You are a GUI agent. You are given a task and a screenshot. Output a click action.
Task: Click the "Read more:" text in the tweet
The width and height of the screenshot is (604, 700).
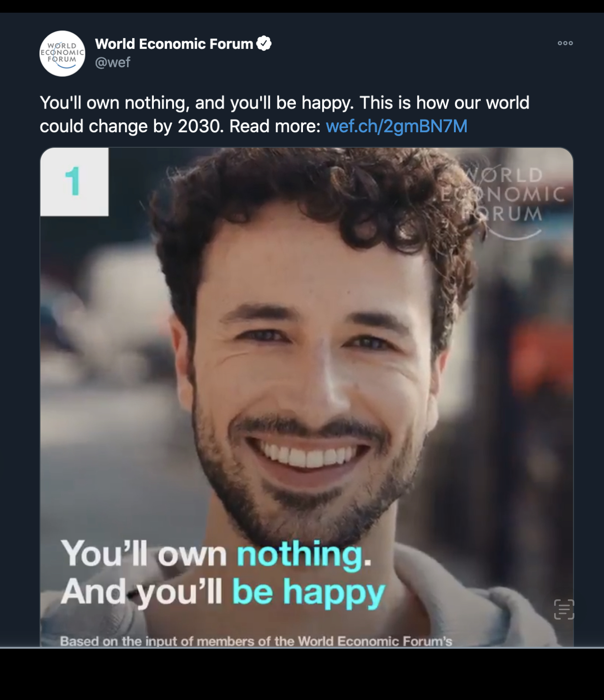coord(275,126)
